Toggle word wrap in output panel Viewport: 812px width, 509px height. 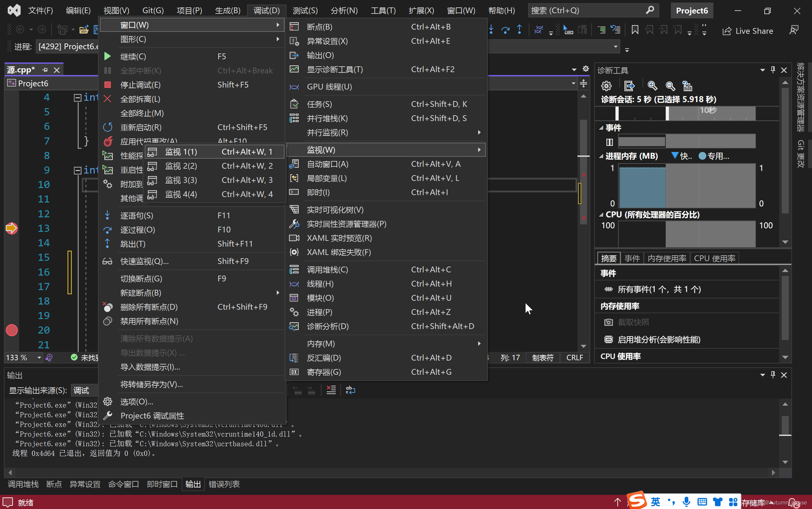click(x=350, y=390)
